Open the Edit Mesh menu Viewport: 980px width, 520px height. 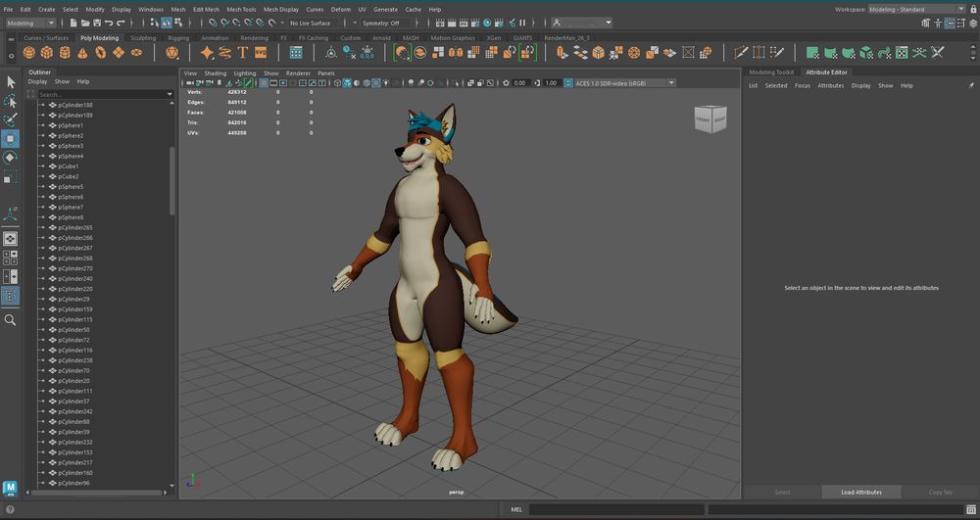[x=206, y=10]
